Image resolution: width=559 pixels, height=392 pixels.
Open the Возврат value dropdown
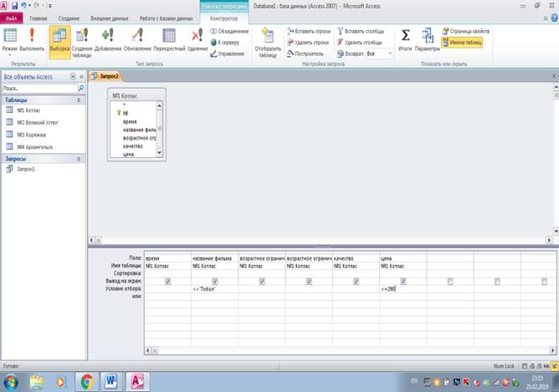coord(390,53)
